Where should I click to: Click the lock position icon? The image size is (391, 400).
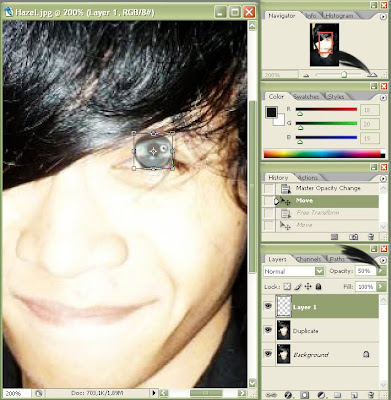308,286
